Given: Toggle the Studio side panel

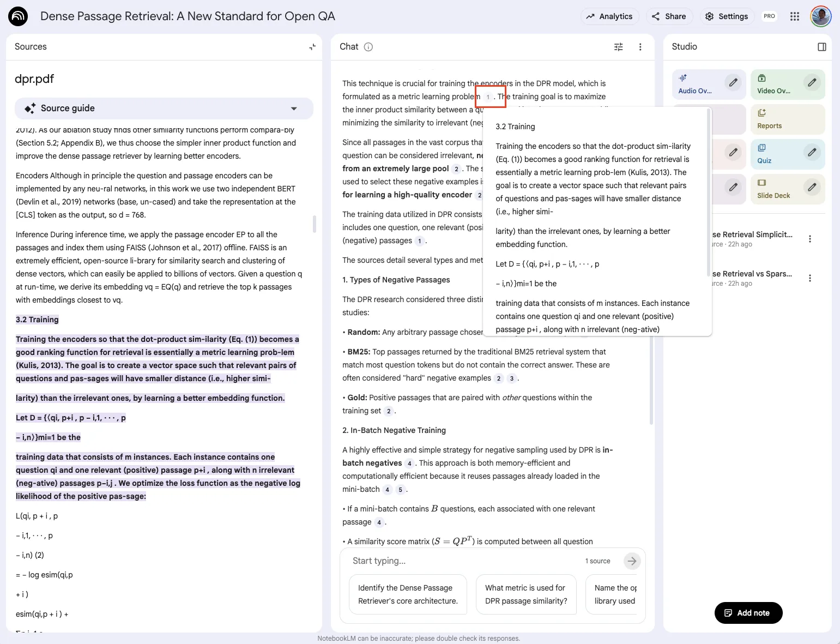Looking at the screenshot, I should coord(822,47).
